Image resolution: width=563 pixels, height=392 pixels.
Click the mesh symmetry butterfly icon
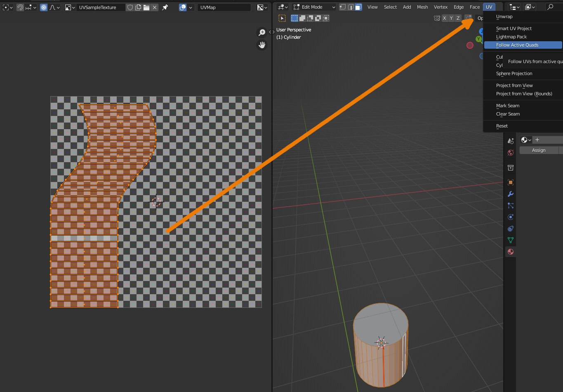pyautogui.click(x=437, y=18)
